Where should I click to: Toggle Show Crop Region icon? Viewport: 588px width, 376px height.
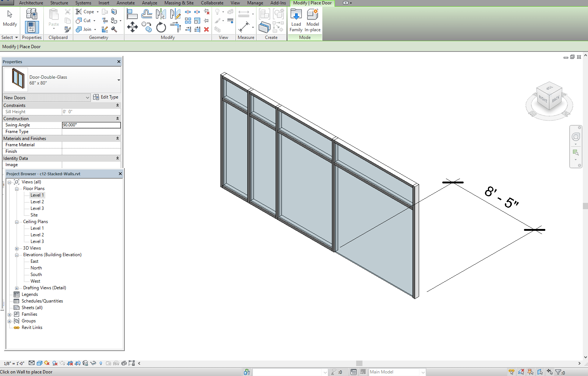78,363
